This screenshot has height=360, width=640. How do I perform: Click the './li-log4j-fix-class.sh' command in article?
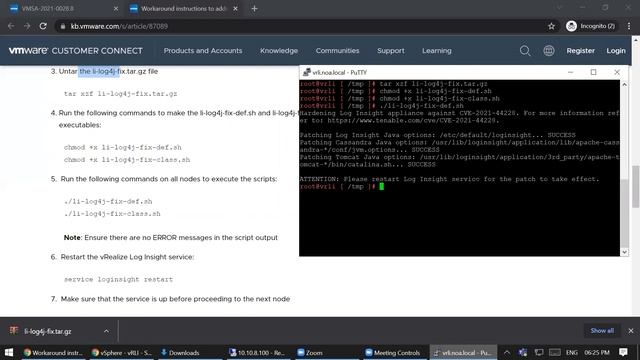pyautogui.click(x=112, y=213)
